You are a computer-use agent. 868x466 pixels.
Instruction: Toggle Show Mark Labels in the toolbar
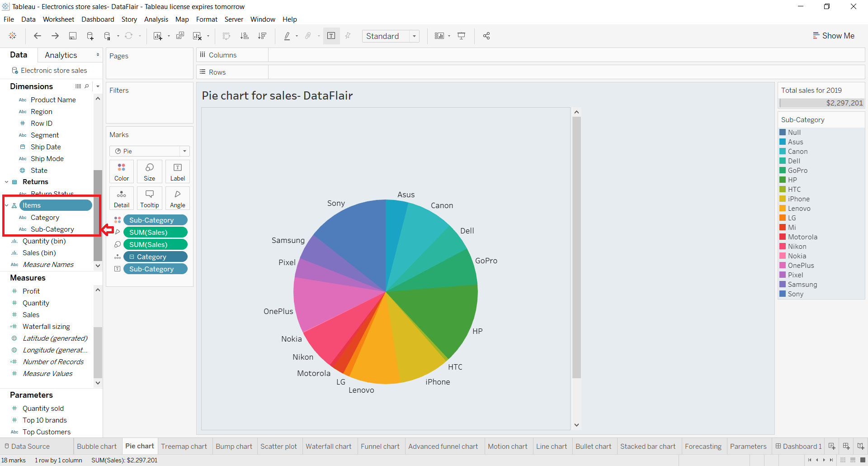click(331, 36)
